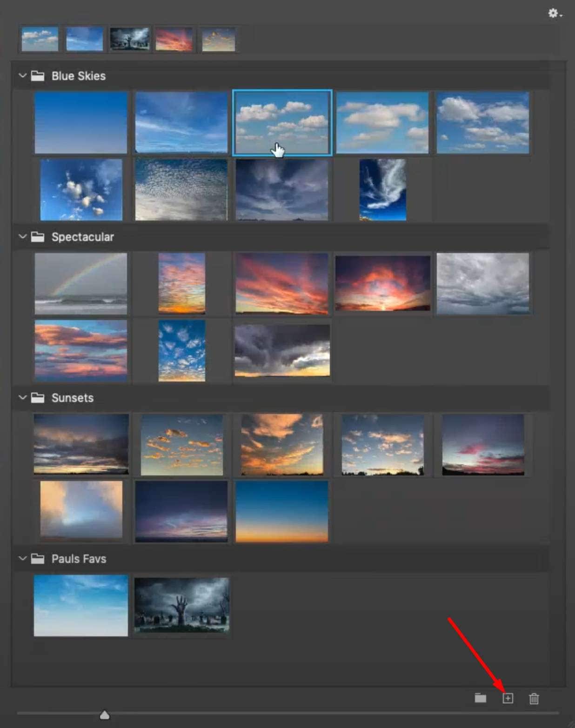Select the plain clear blue sky thumbnail
The height and width of the screenshot is (728, 575).
point(81,122)
